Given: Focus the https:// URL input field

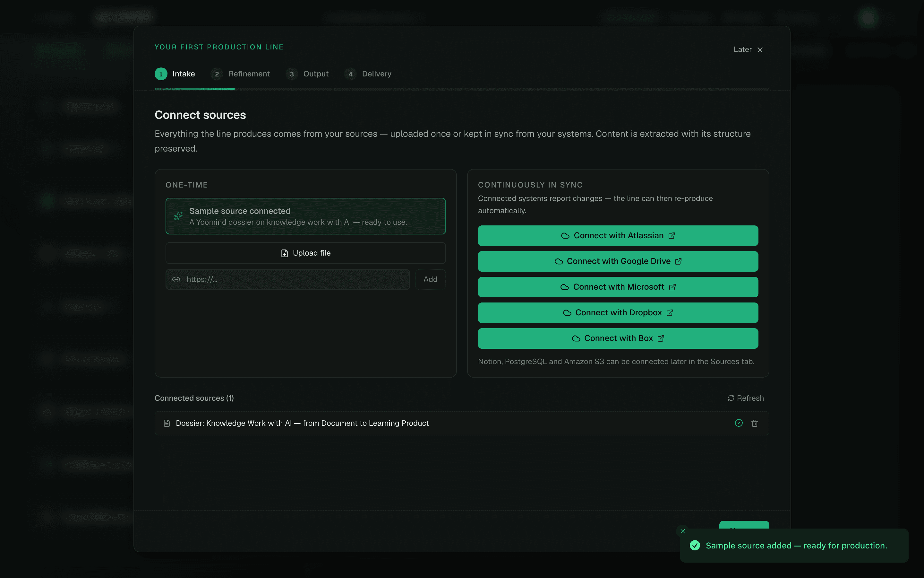Looking at the screenshot, I should coord(287,279).
